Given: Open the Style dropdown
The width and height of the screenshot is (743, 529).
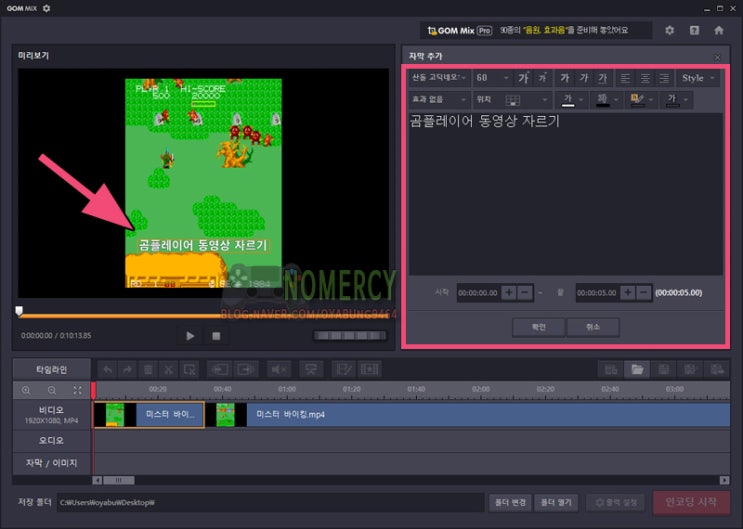Looking at the screenshot, I should point(698,78).
